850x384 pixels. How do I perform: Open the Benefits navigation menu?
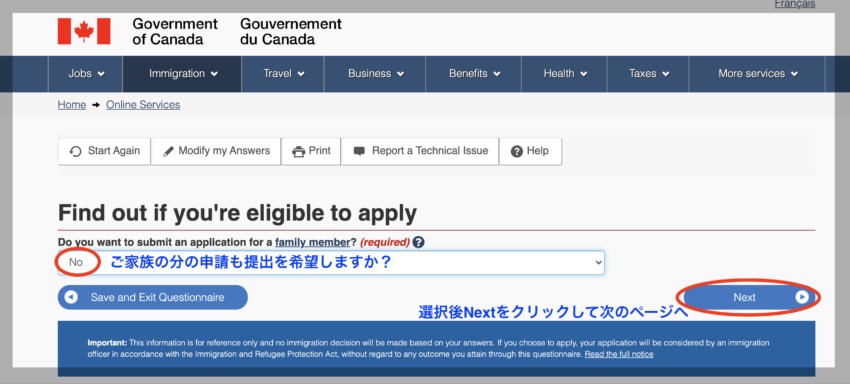tap(474, 74)
